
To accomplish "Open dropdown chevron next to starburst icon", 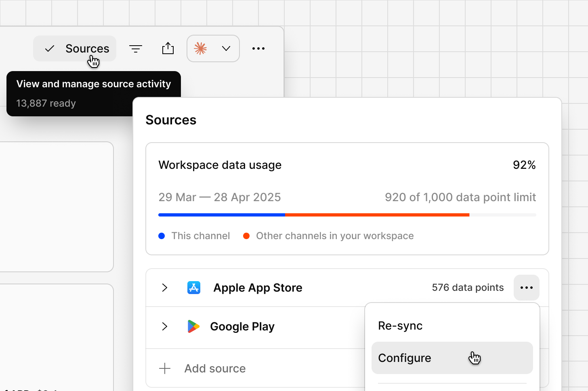I will coord(226,48).
